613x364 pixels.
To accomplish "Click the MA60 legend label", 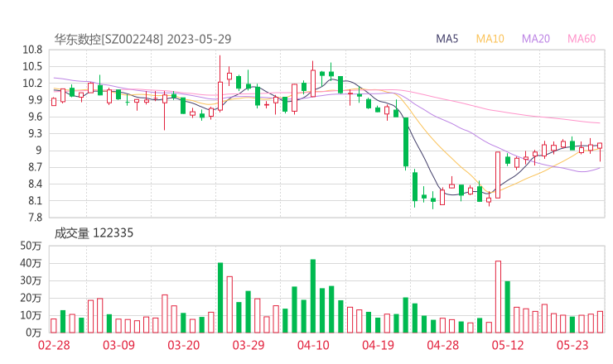I will 582,39.
